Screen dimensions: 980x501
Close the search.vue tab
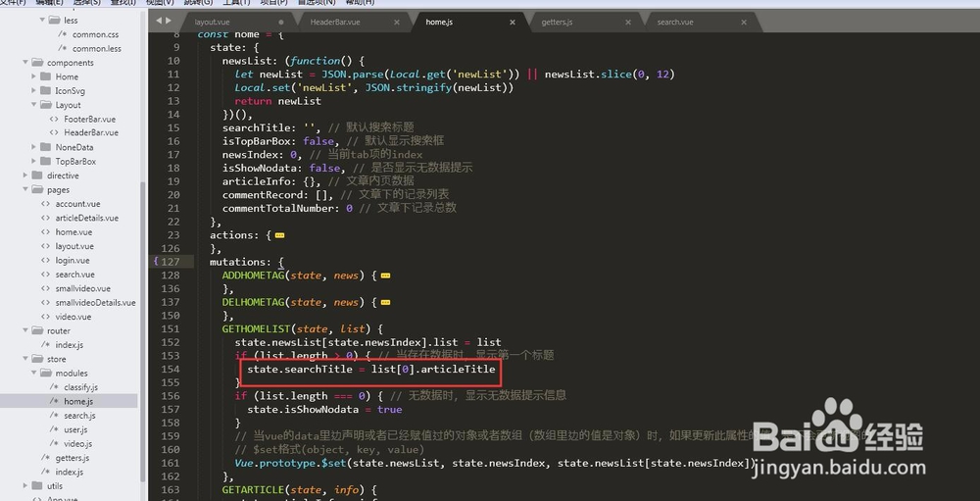pos(744,22)
